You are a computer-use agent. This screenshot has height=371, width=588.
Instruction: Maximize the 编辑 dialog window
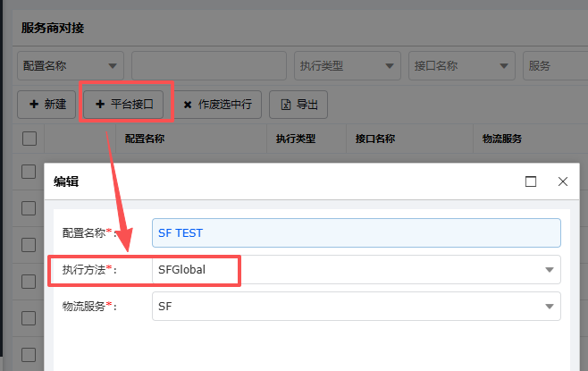pyautogui.click(x=531, y=181)
